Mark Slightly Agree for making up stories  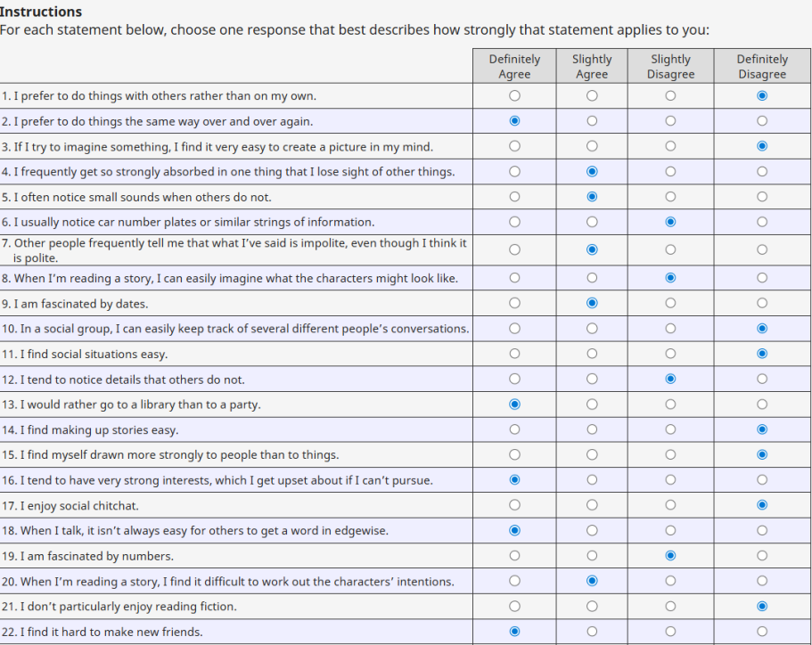592,429
